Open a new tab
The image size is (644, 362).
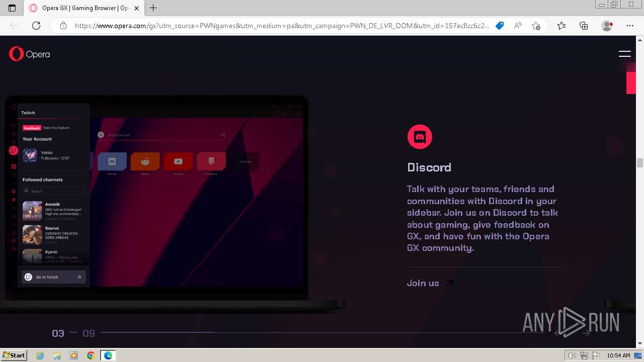pos(153,8)
